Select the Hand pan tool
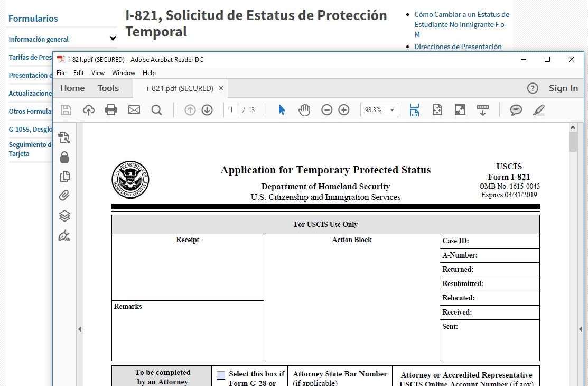Image resolution: width=588 pixels, height=386 pixels. click(x=304, y=110)
